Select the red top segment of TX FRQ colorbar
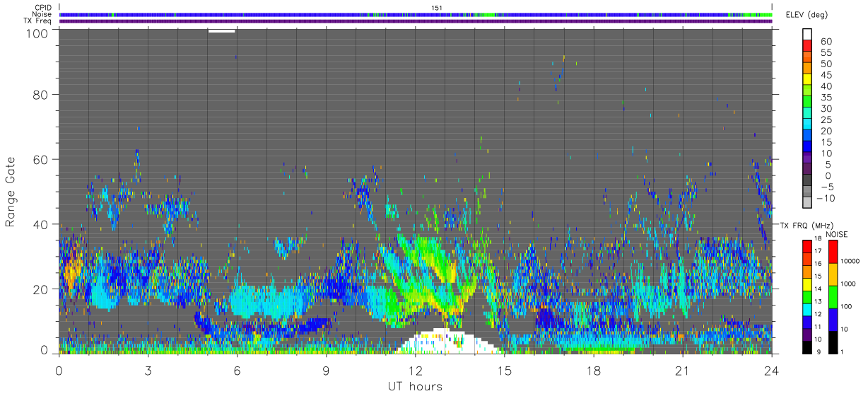This screenshot has width=868, height=401. 807,246
